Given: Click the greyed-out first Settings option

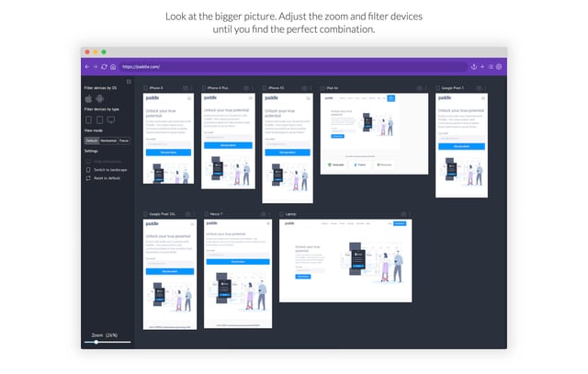Looking at the screenshot, I should (x=104, y=162).
